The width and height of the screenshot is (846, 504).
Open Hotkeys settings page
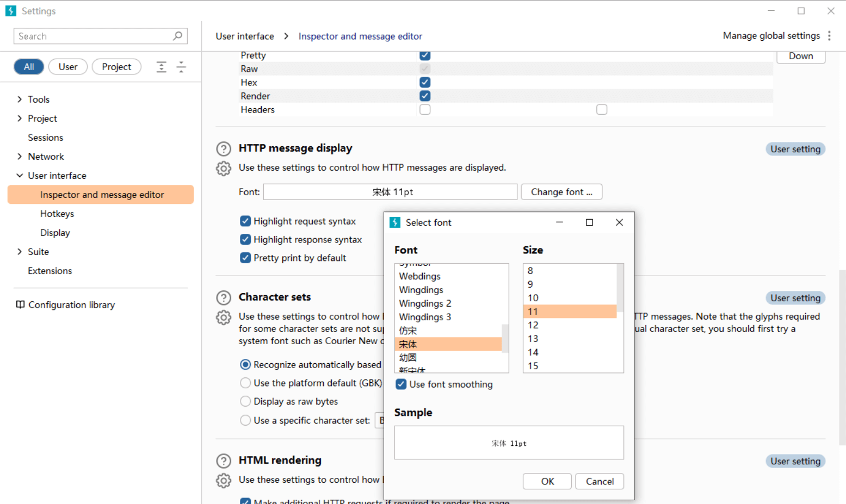coord(57,214)
